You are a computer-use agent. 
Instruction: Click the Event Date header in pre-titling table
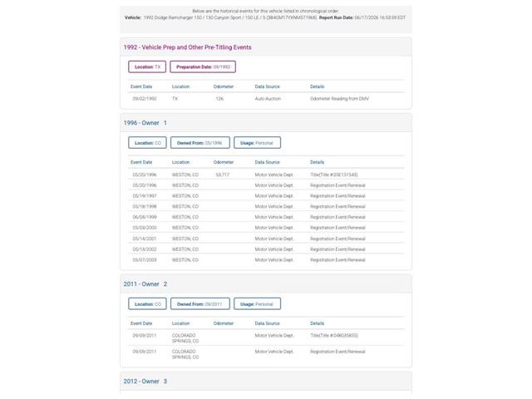click(141, 86)
